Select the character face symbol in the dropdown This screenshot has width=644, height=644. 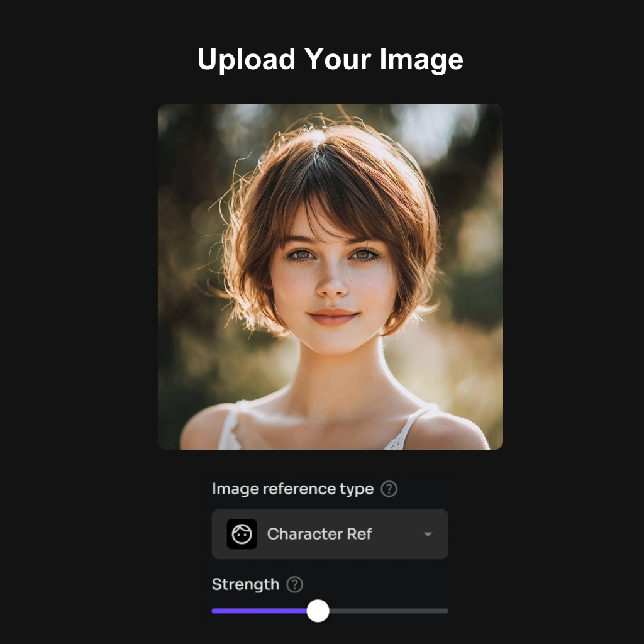point(243,535)
